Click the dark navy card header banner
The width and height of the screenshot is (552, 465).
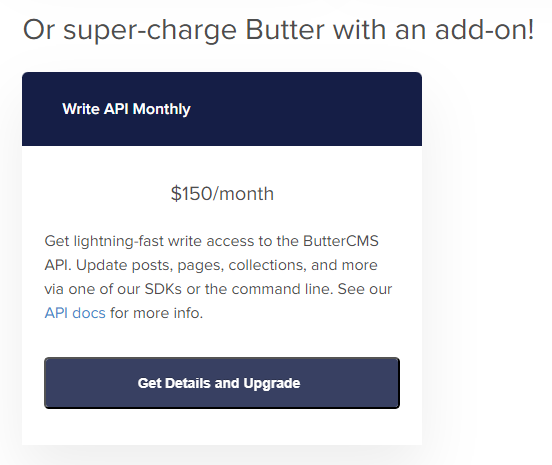222,109
